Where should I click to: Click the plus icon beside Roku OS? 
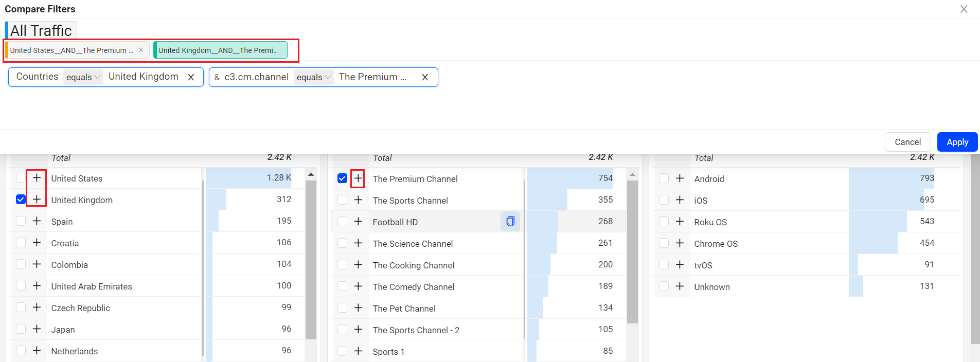tap(680, 222)
